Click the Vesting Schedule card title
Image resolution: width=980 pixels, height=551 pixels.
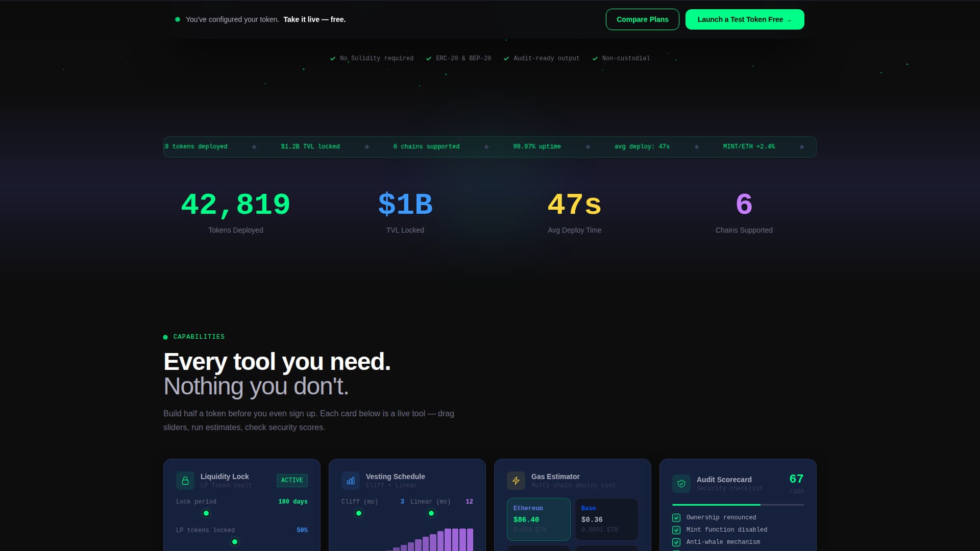[396, 477]
